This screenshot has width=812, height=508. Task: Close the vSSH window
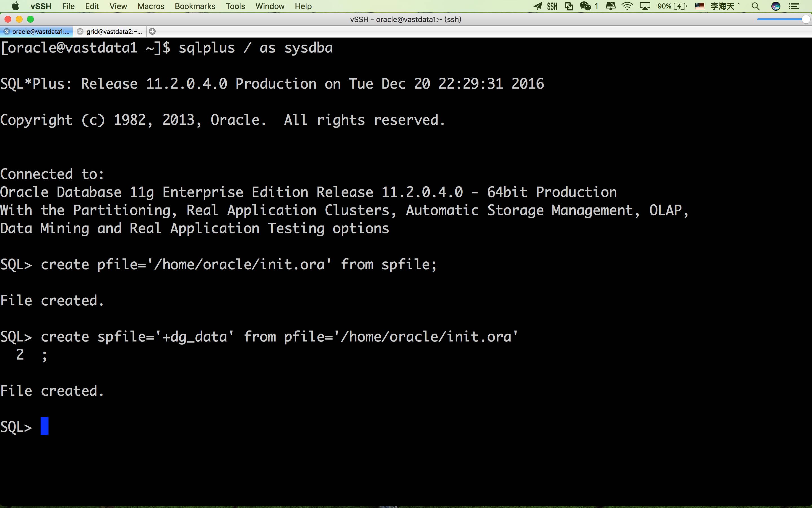(8, 19)
